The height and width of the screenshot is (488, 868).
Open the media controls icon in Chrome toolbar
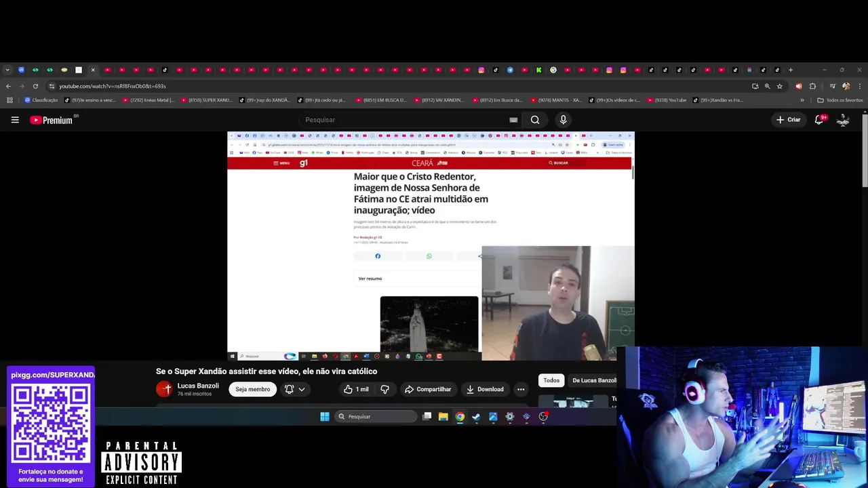pos(833,86)
